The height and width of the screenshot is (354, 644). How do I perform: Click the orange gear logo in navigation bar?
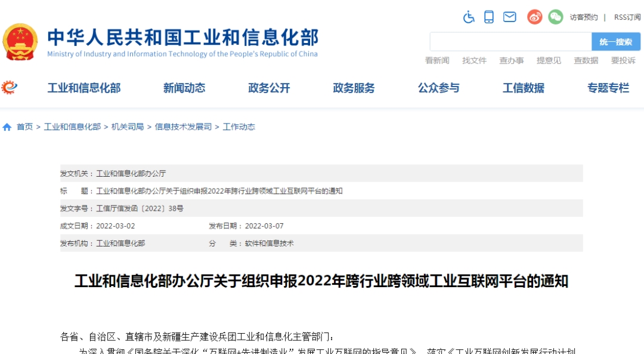coord(9,88)
